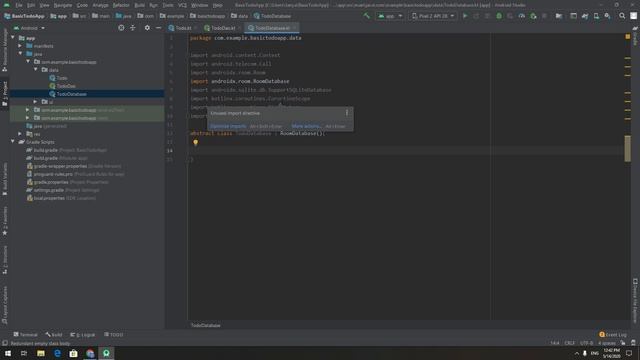Open the VCS menu

(x=182, y=5)
